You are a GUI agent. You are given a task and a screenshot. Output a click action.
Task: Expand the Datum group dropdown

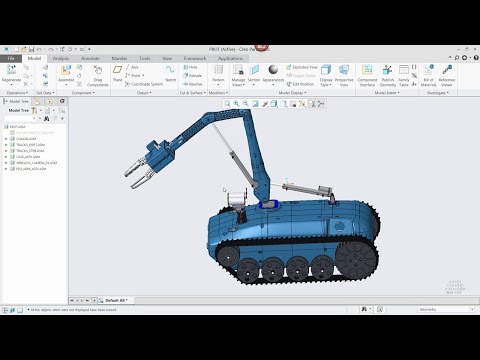[x=144, y=93]
